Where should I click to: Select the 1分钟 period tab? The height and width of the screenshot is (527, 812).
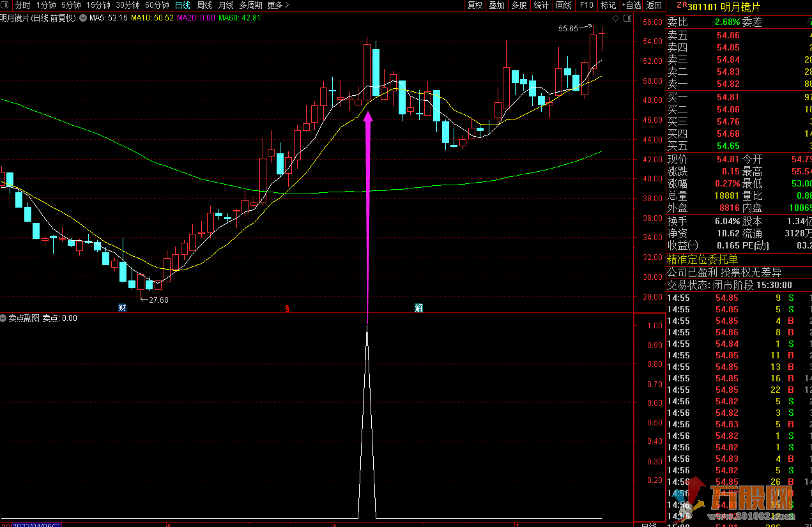coord(47,5)
